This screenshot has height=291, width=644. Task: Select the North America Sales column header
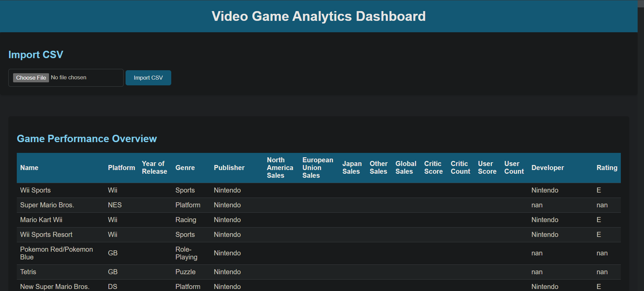coord(280,168)
